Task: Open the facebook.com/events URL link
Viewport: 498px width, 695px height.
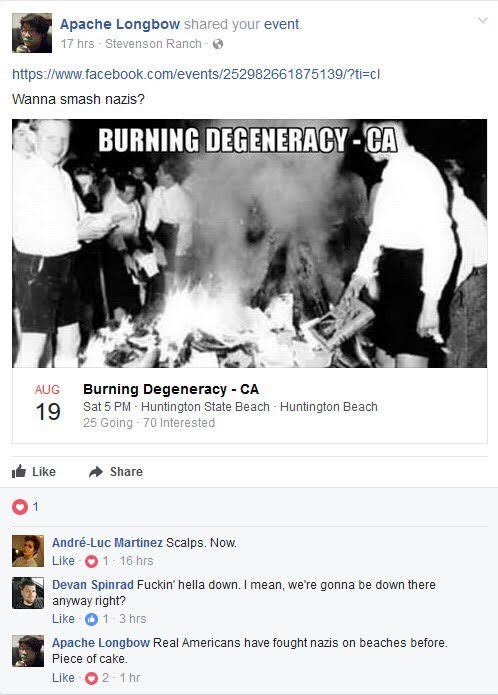Action: (x=196, y=74)
